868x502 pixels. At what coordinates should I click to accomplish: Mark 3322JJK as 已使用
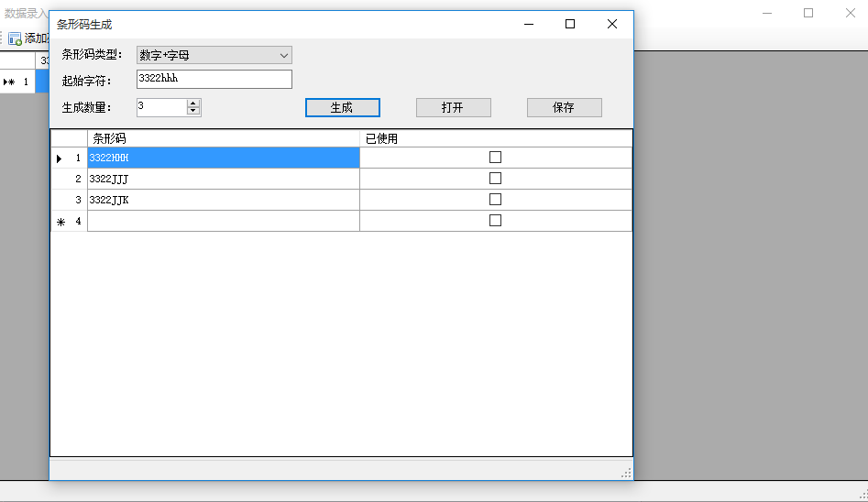(495, 200)
